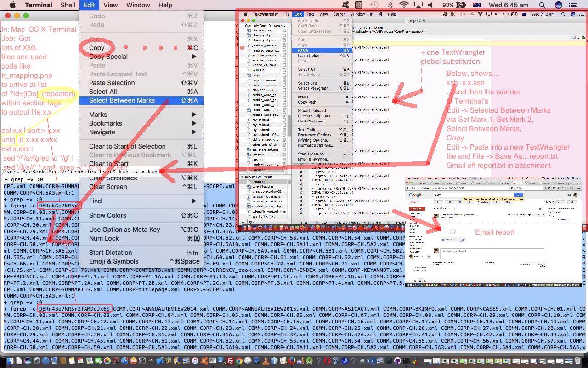
Task: Click Siri icon in the menu bar
Action: pyautogui.click(x=558, y=5)
